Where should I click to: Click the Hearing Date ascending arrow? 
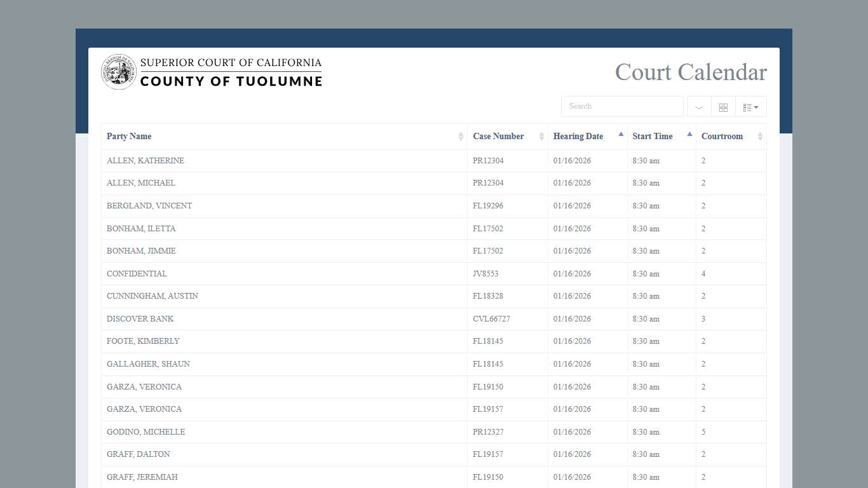621,134
